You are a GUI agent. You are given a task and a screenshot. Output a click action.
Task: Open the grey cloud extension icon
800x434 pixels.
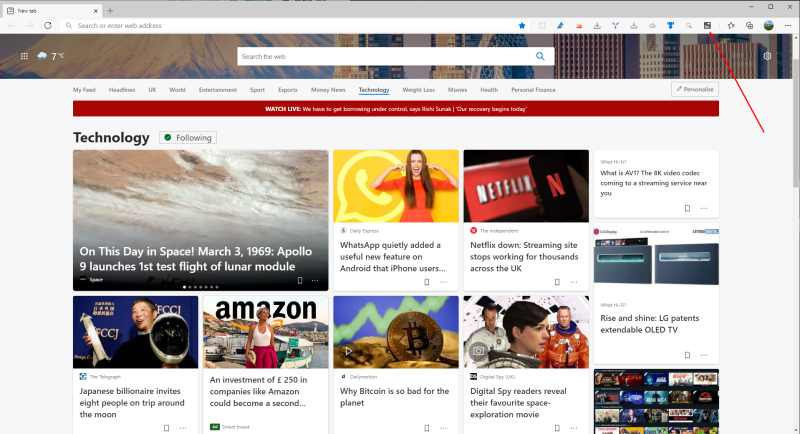click(652, 25)
